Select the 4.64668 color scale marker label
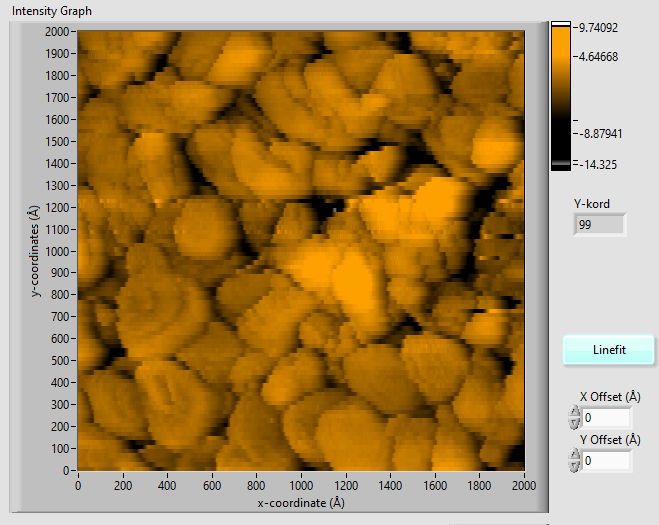659x525 pixels. point(596,56)
